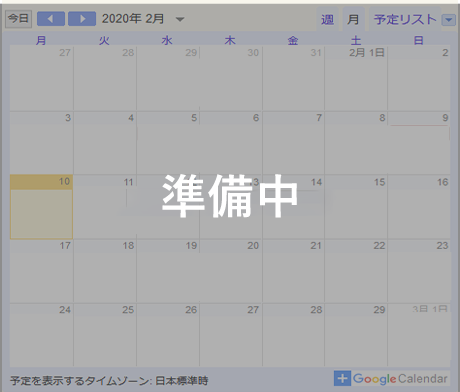Image resolution: width=460 pixels, height=392 pixels.
Task: Click the date 4 in calendar
Action: point(131,118)
